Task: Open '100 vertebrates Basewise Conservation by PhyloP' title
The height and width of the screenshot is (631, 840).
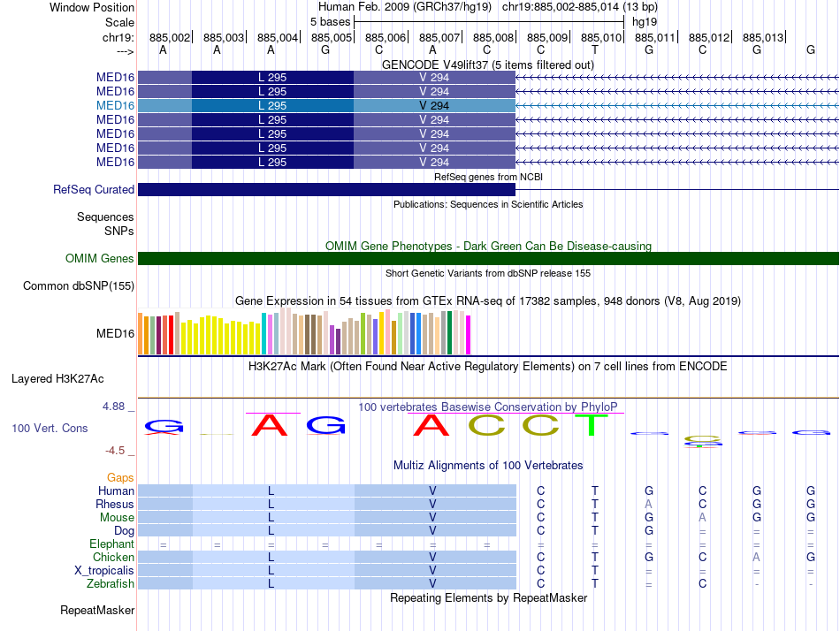Action: tap(488, 407)
